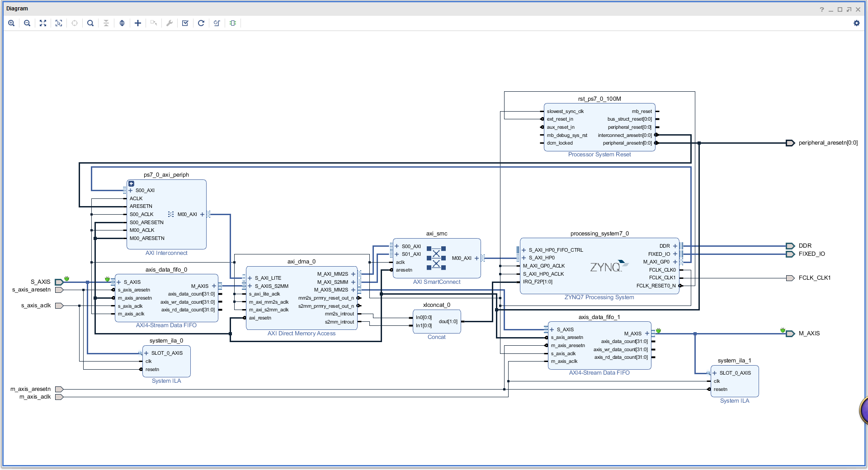This screenshot has width=868, height=470.
Task: Switch to the Diagram tab
Action: [x=18, y=8]
